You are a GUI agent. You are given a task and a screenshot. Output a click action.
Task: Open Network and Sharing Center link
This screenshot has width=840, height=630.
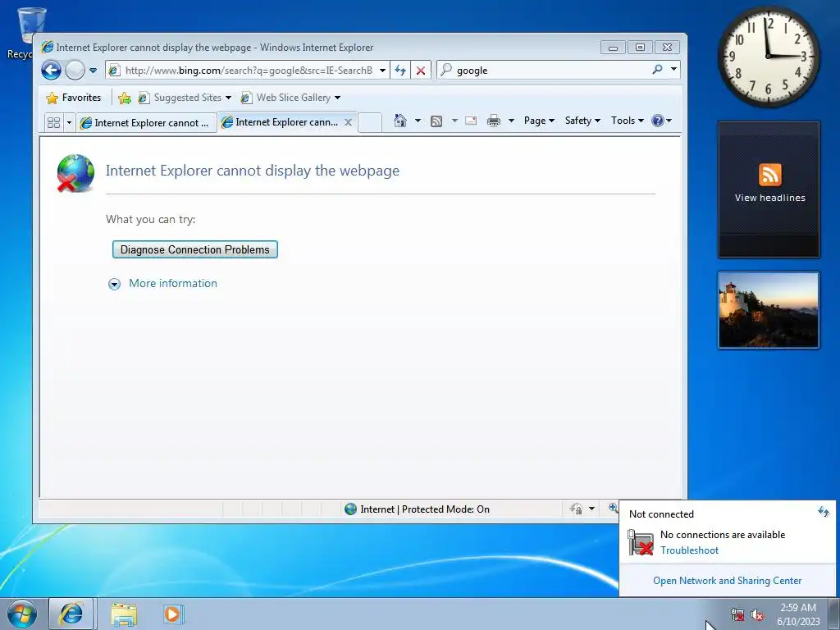(727, 581)
